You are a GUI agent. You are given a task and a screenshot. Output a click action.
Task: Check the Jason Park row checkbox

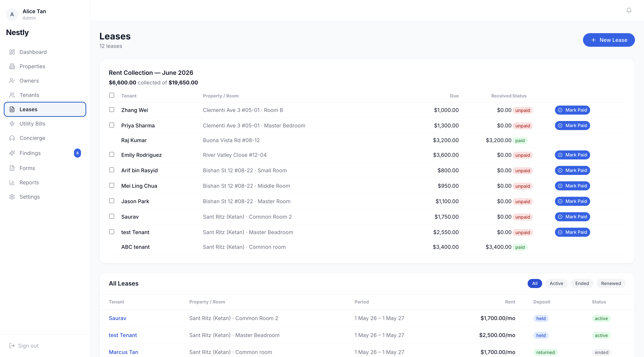[111, 201]
